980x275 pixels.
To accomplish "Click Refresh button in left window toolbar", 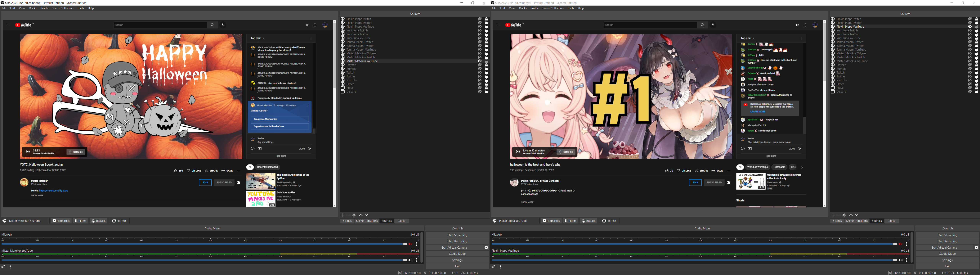I will (x=119, y=221).
